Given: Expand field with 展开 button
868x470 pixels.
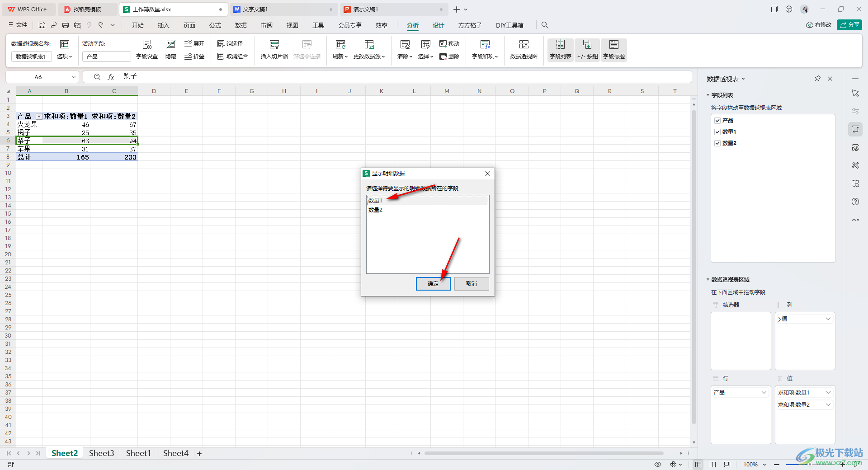Looking at the screenshot, I should coord(194,44).
